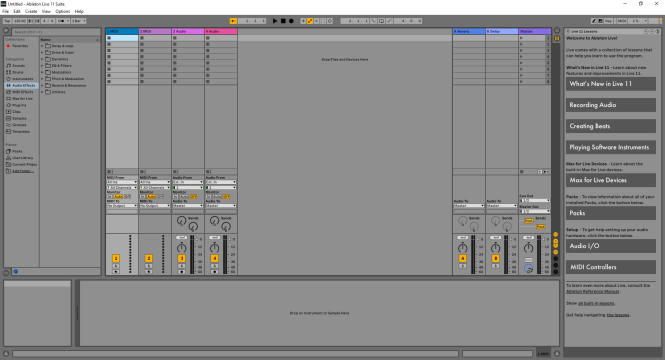Screen dimensions: 665x360
Task: Click the Arrangement Record button
Action: click(x=291, y=21)
